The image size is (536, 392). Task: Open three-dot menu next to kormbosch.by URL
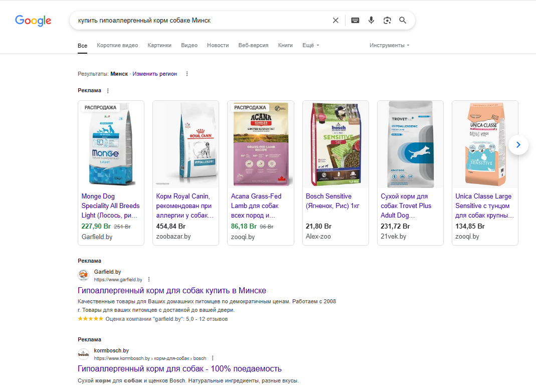pos(213,358)
